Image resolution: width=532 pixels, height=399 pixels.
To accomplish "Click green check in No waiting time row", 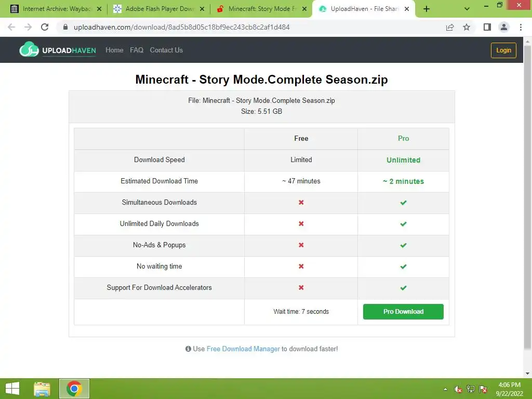I will click(403, 267).
